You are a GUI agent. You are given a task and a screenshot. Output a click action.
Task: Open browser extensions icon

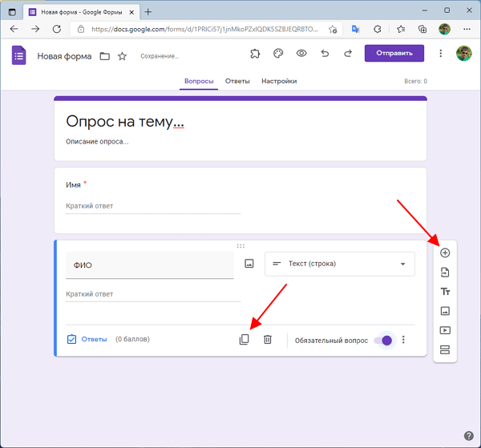378,29
